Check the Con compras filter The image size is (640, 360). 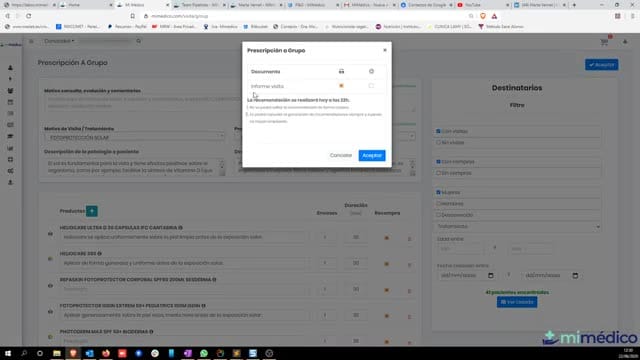(x=438, y=162)
